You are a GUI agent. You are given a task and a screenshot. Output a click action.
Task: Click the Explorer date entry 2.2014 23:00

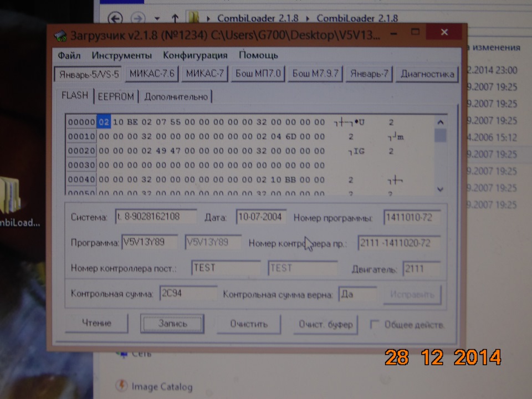pyautogui.click(x=492, y=70)
